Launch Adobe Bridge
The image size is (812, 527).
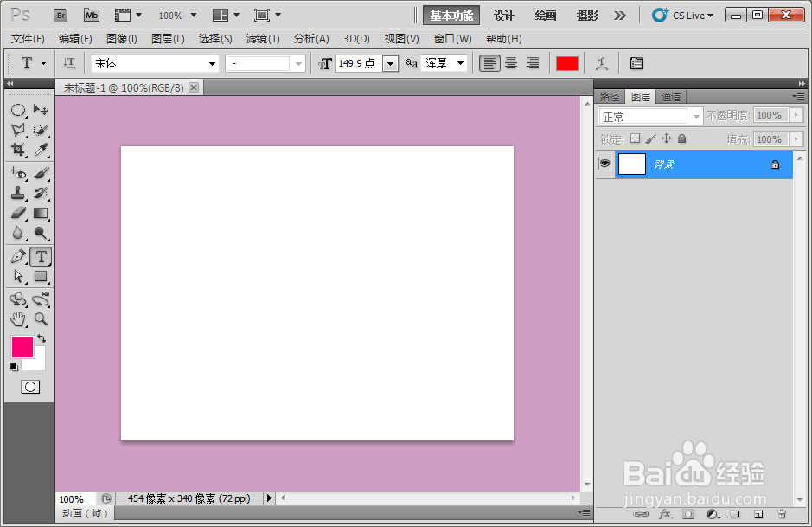coord(61,15)
